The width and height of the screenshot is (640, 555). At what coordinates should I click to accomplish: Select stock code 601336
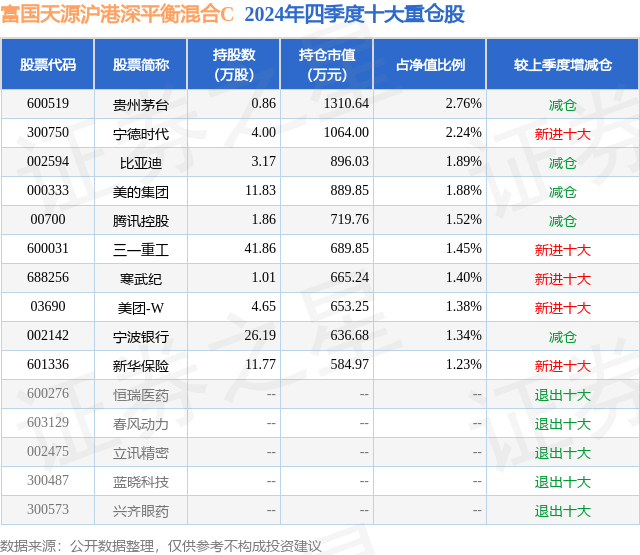point(48,364)
